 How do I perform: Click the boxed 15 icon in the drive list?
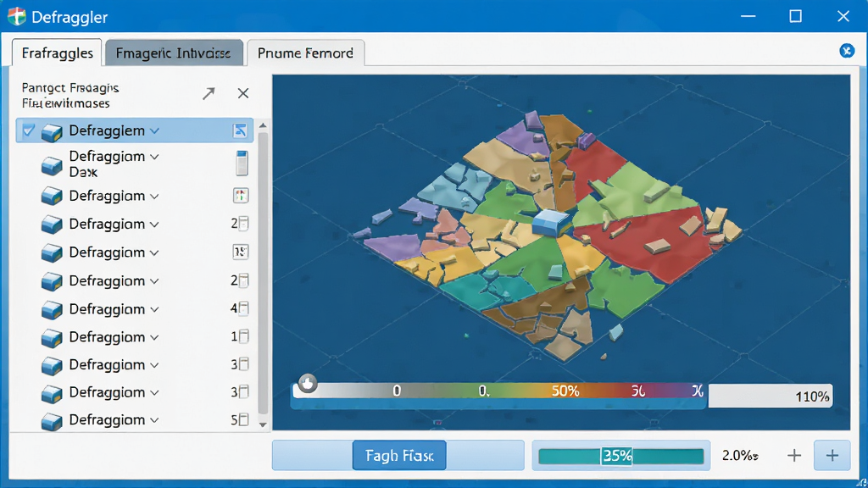point(240,252)
